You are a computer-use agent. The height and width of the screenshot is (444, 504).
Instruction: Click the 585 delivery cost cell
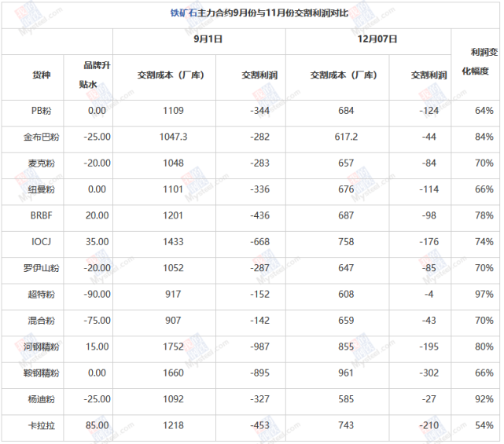(346, 399)
